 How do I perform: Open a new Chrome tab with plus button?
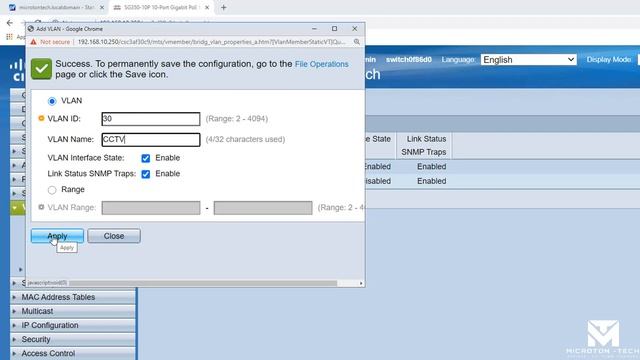(224, 7)
